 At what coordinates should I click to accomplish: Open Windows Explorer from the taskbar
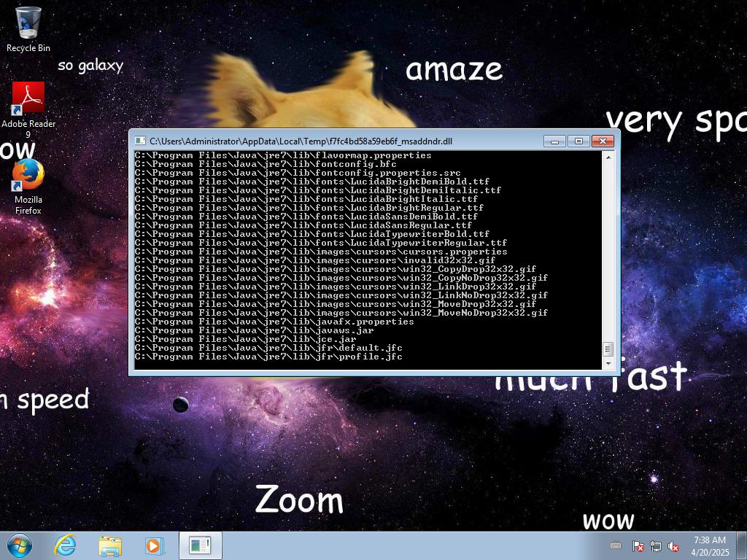pos(110,545)
